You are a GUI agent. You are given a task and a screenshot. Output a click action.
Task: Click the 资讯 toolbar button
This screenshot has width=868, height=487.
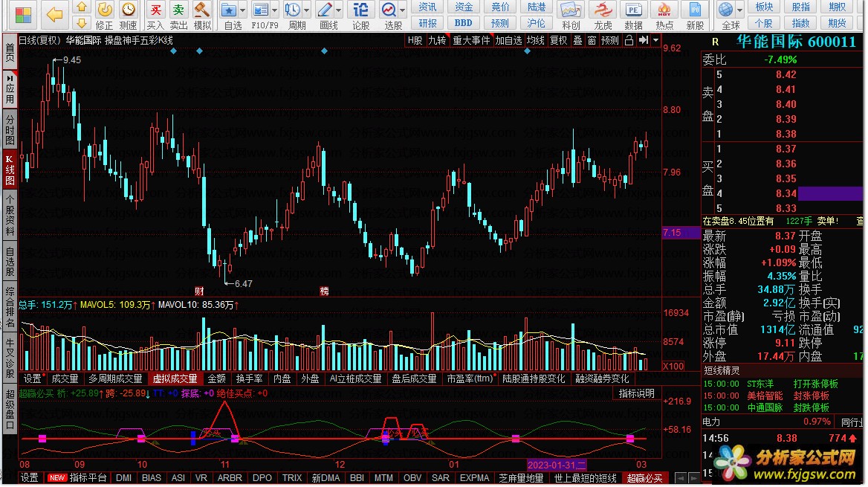[427, 7]
